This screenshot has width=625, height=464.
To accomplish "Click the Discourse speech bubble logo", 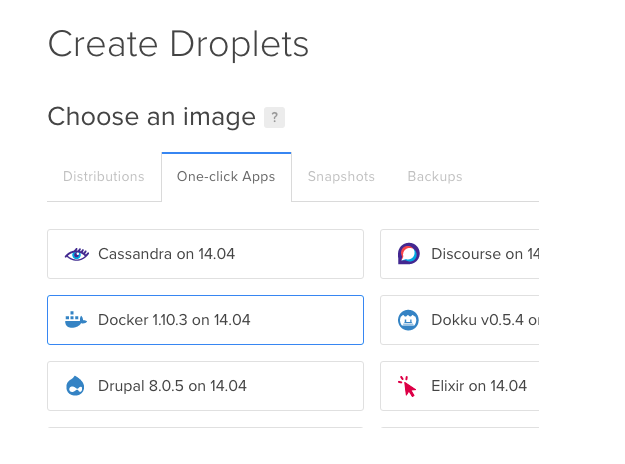I will click(408, 254).
